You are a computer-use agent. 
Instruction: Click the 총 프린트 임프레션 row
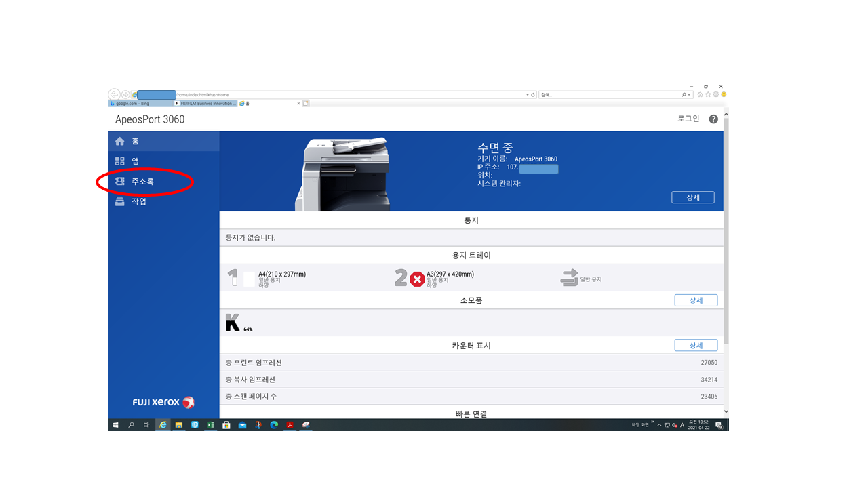(x=471, y=363)
